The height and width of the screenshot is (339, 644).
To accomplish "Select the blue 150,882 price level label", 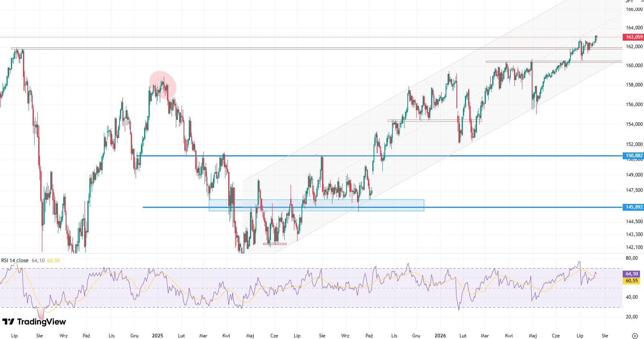I will [x=634, y=156].
